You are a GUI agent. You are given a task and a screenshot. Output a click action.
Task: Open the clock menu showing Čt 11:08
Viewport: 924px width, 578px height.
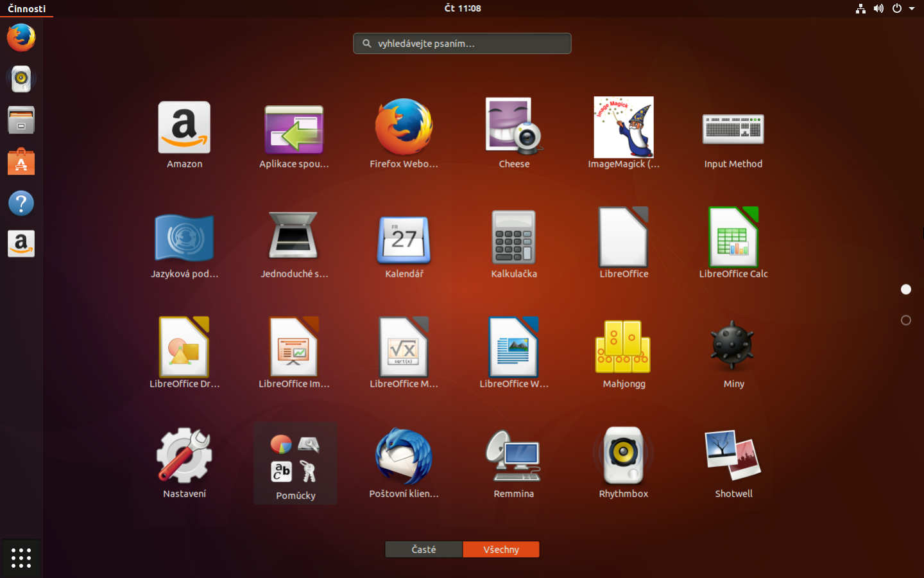463,8
